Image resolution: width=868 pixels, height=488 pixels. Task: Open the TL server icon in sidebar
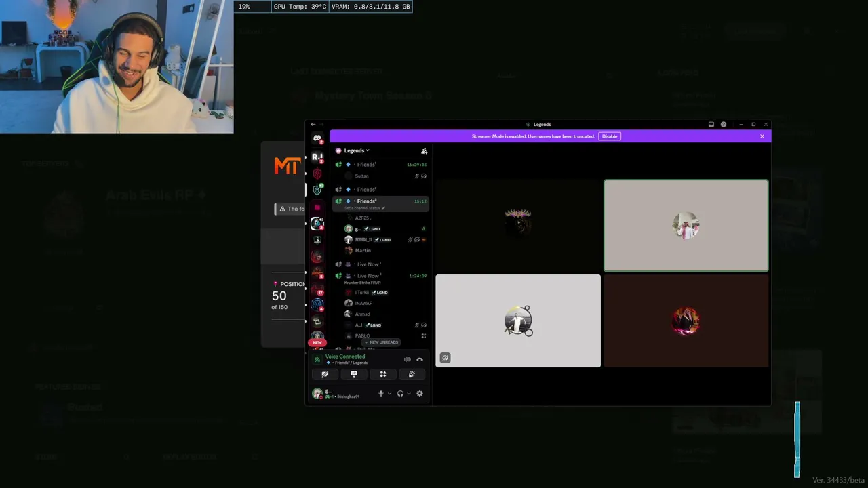[317, 320]
